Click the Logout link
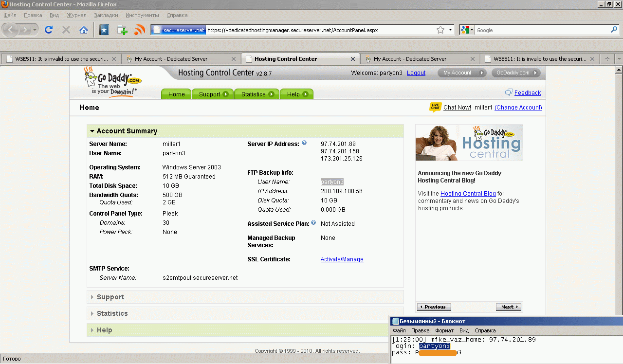Viewport: 623px width, 364px height. coord(416,73)
